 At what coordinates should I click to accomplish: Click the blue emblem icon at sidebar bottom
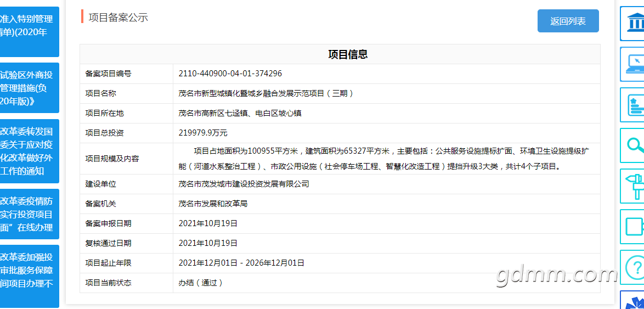click(634, 301)
